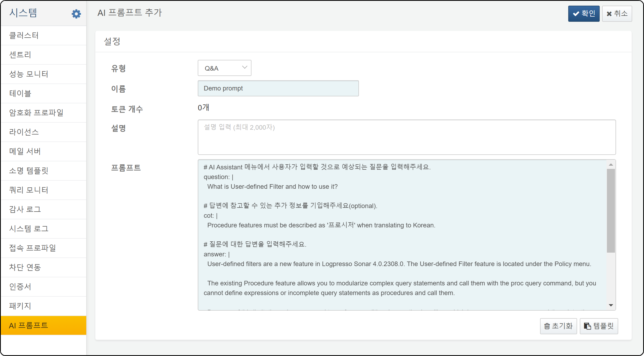Image resolution: width=644 pixels, height=356 pixels.
Task: Click the 템플릿 template button
Action: (599, 326)
